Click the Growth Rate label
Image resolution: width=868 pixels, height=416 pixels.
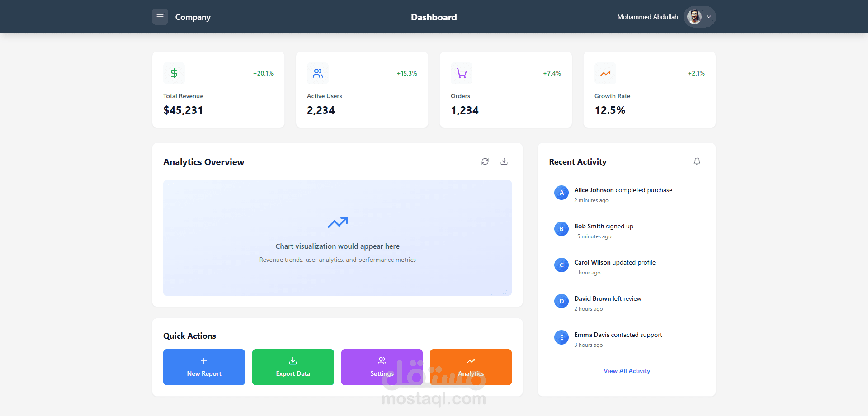(612, 96)
